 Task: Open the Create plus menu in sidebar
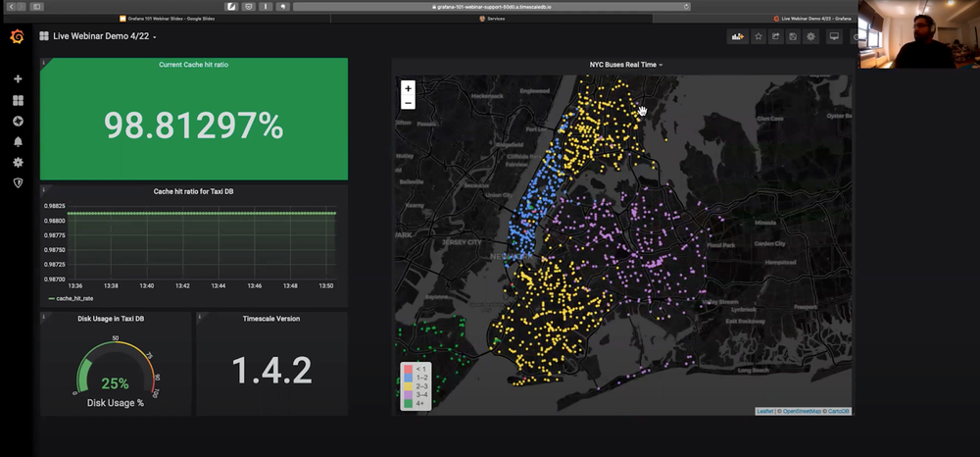[18, 78]
